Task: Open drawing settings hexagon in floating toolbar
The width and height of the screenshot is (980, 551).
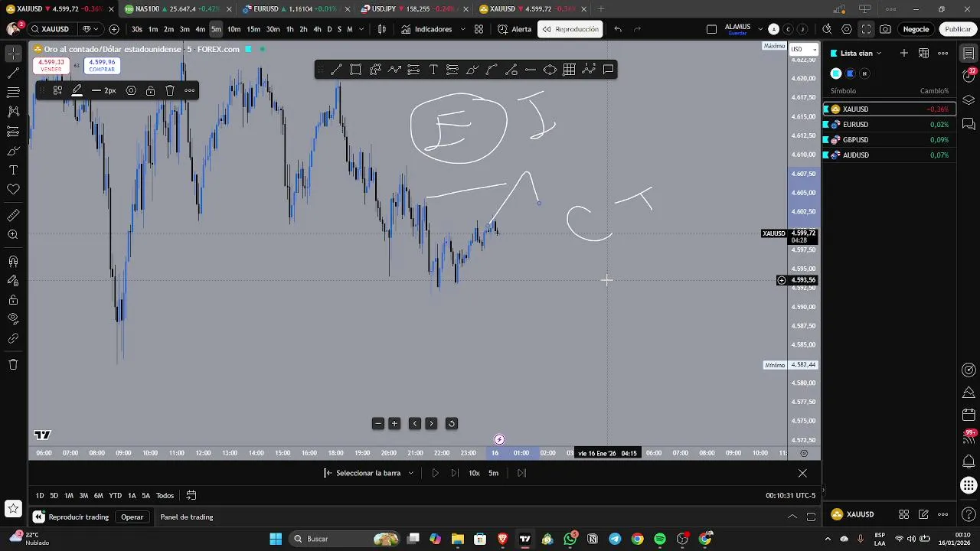Action: [131, 90]
